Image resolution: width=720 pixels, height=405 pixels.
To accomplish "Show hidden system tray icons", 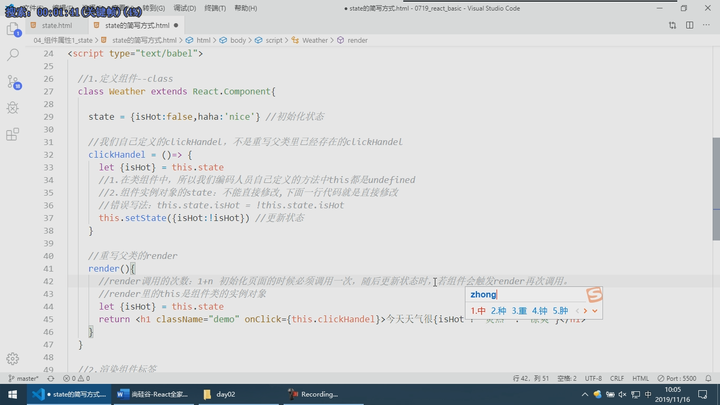I will (585, 394).
